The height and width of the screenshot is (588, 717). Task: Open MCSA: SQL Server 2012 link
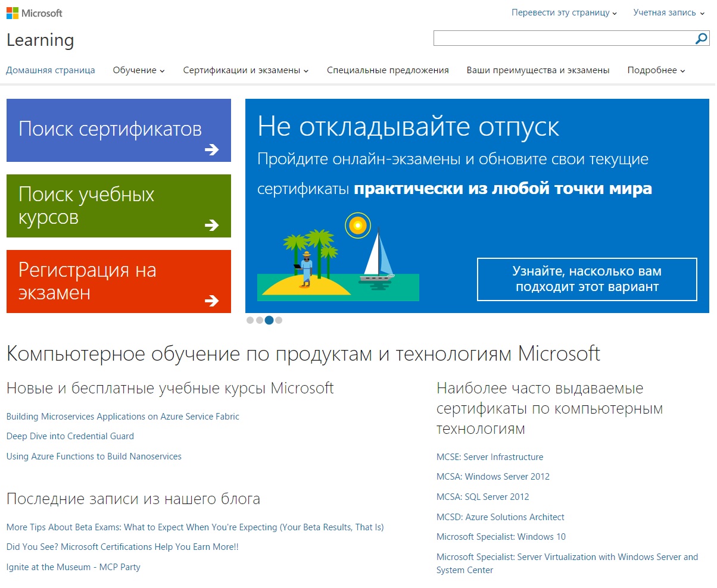(x=483, y=497)
